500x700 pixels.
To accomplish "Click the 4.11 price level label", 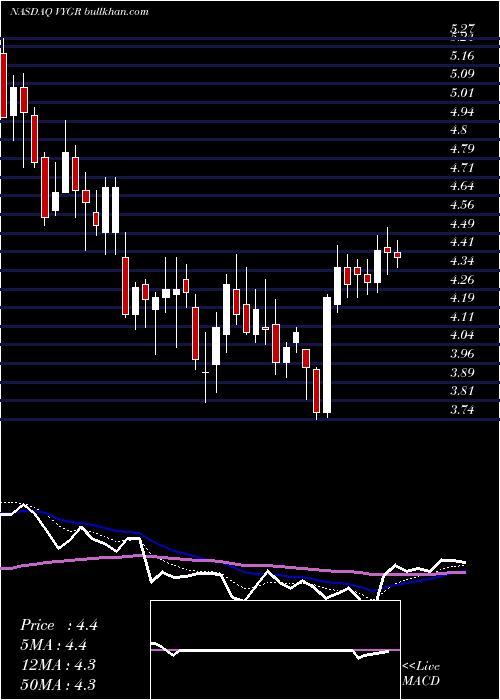I will point(462,316).
